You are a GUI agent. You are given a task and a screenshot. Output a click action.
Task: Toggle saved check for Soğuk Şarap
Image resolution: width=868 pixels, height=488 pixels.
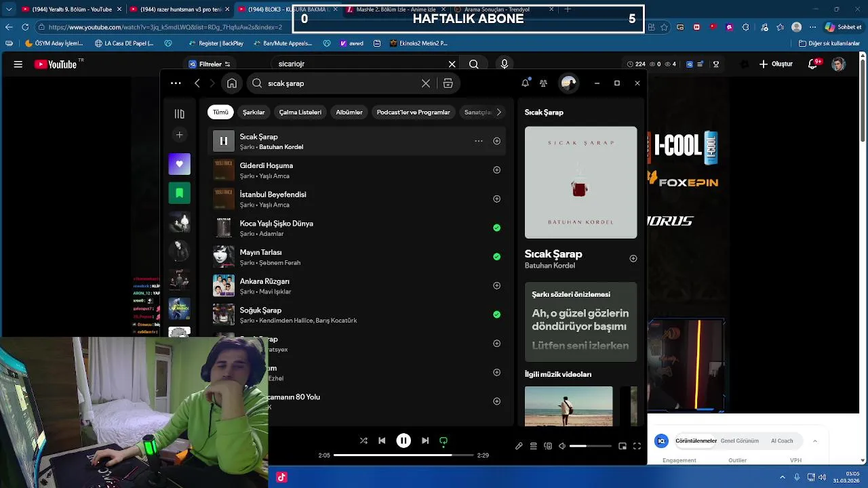point(496,314)
